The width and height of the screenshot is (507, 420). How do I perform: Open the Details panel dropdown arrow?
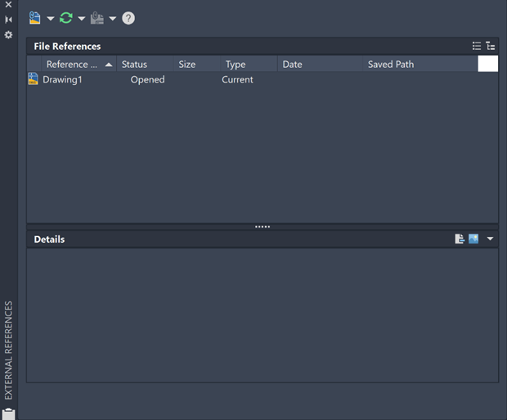click(x=490, y=239)
